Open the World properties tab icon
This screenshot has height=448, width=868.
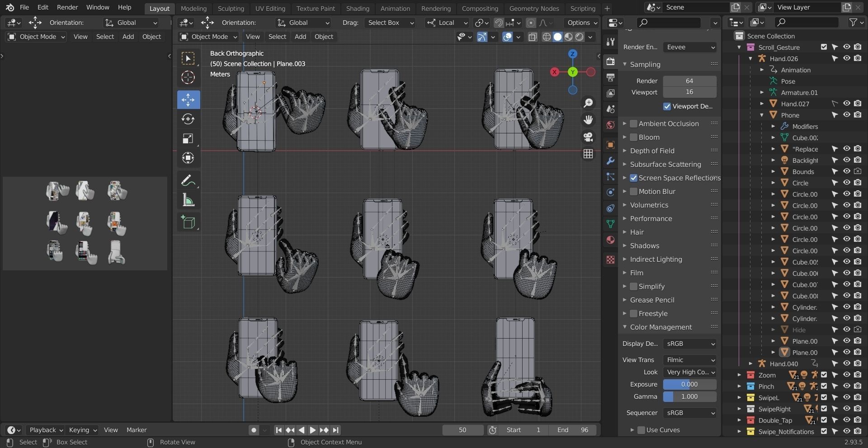point(610,125)
